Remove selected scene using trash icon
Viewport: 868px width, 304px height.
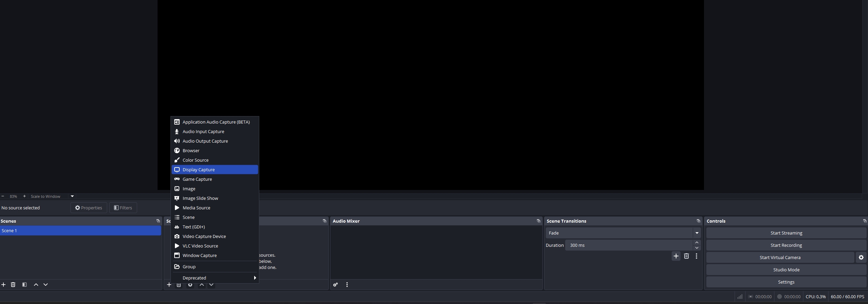click(x=13, y=285)
